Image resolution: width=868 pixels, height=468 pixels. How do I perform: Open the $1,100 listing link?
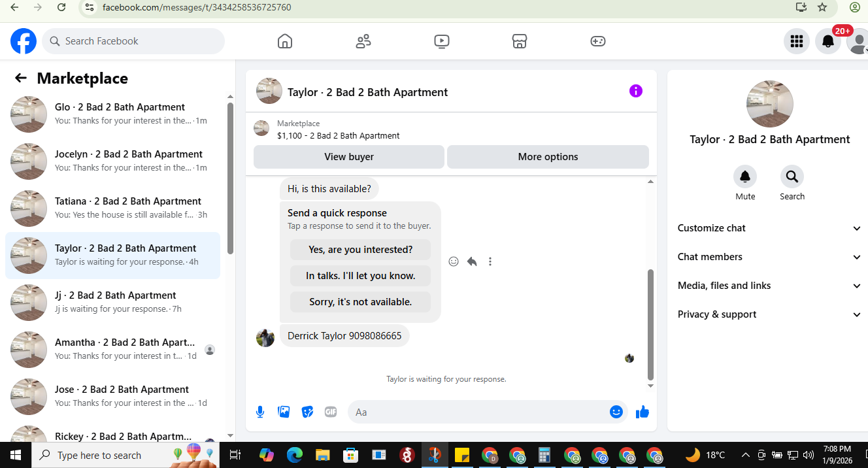coord(338,136)
